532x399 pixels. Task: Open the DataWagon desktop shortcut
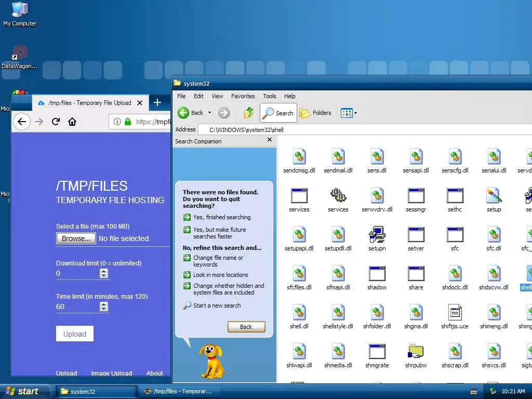click(x=19, y=57)
